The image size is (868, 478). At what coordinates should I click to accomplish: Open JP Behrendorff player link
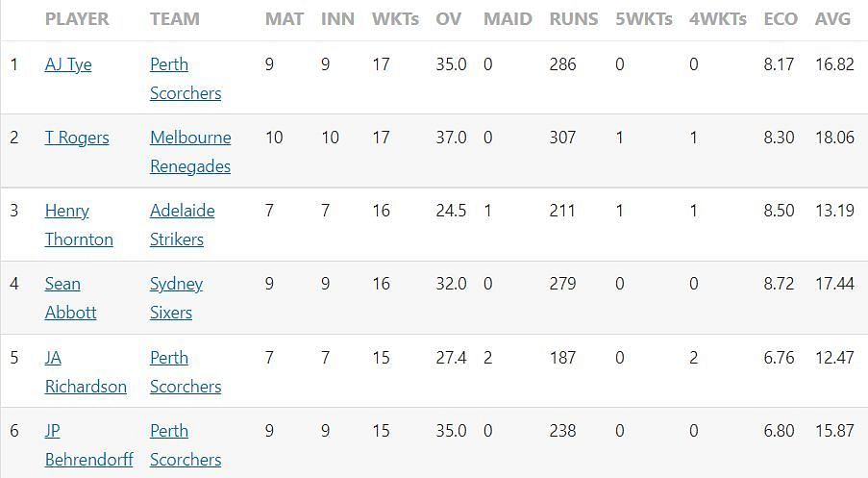pos(89,444)
